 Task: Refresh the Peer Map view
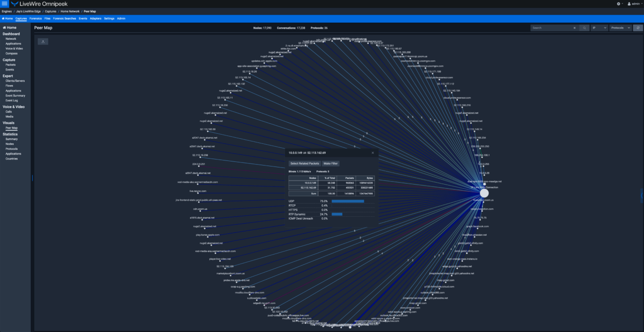pos(638,28)
